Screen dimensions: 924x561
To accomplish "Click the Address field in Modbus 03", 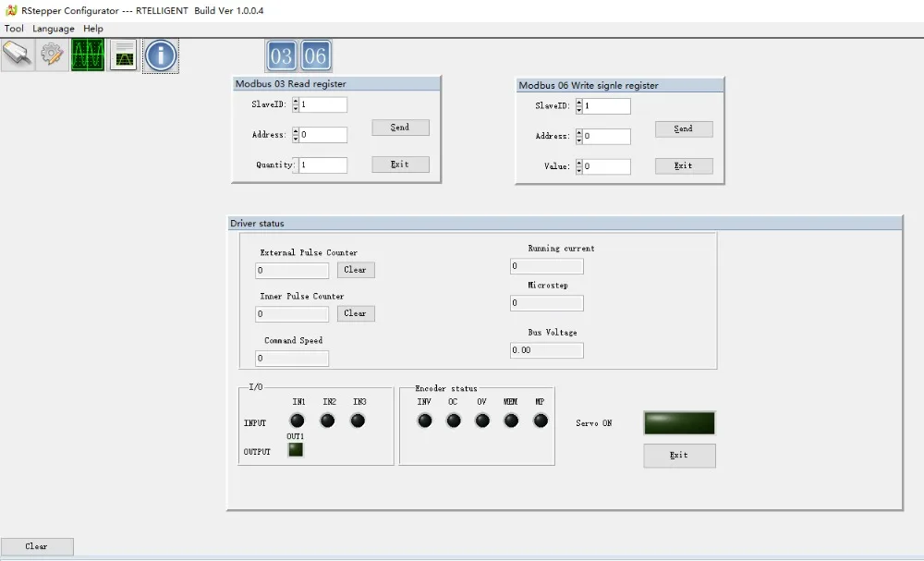I will 322,135.
